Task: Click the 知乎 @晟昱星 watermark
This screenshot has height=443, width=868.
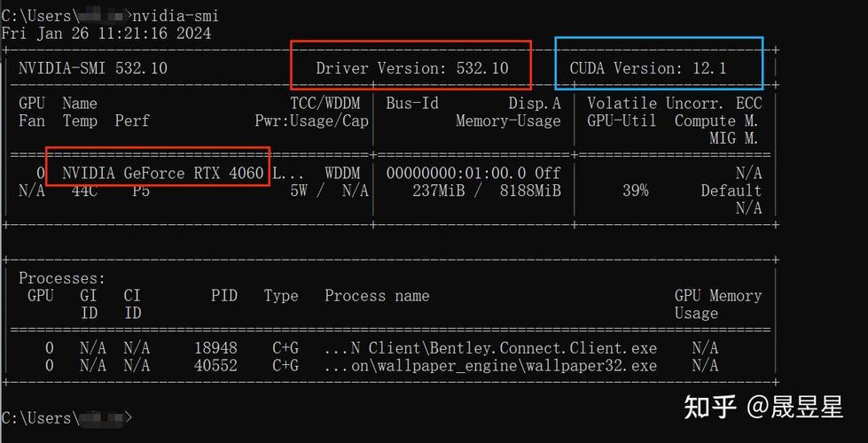Action: (x=762, y=407)
